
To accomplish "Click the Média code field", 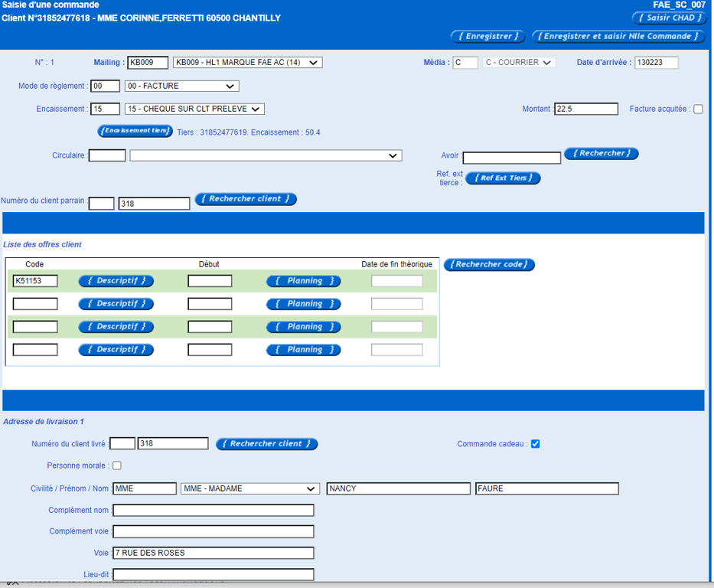I will (465, 62).
